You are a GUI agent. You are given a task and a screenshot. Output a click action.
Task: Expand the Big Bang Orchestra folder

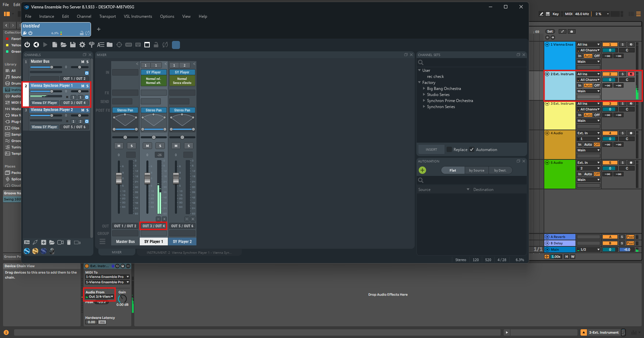[424, 89]
